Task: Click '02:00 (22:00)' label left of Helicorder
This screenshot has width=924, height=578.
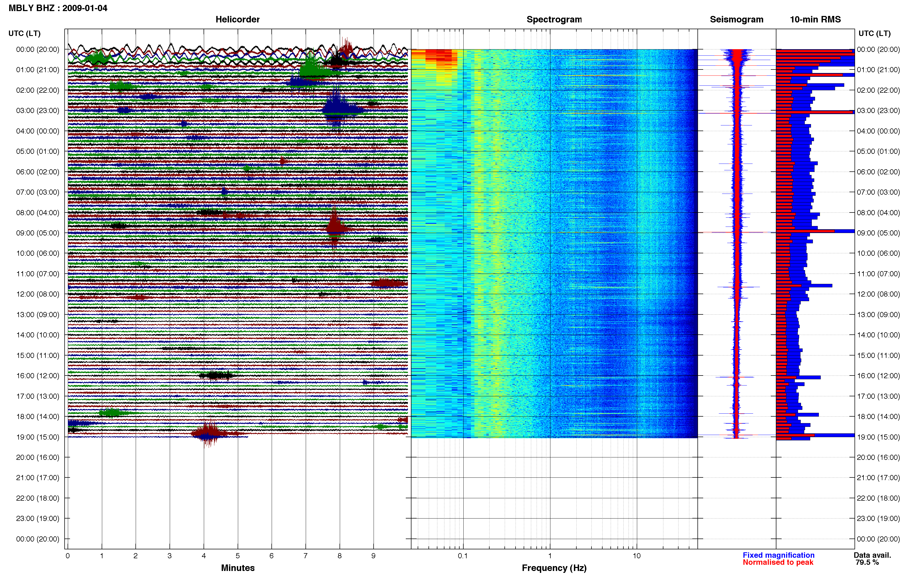Action: [38, 90]
